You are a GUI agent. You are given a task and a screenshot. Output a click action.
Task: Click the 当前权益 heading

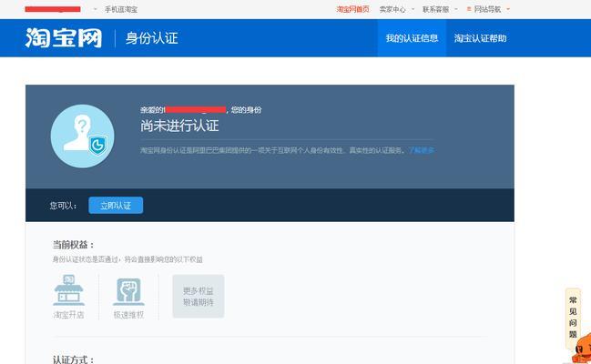click(73, 245)
